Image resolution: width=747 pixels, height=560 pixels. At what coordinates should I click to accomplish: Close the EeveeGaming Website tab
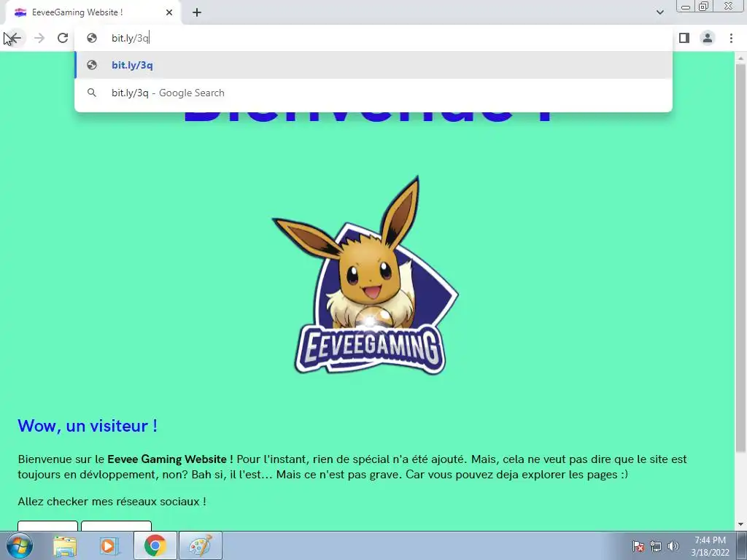point(169,12)
